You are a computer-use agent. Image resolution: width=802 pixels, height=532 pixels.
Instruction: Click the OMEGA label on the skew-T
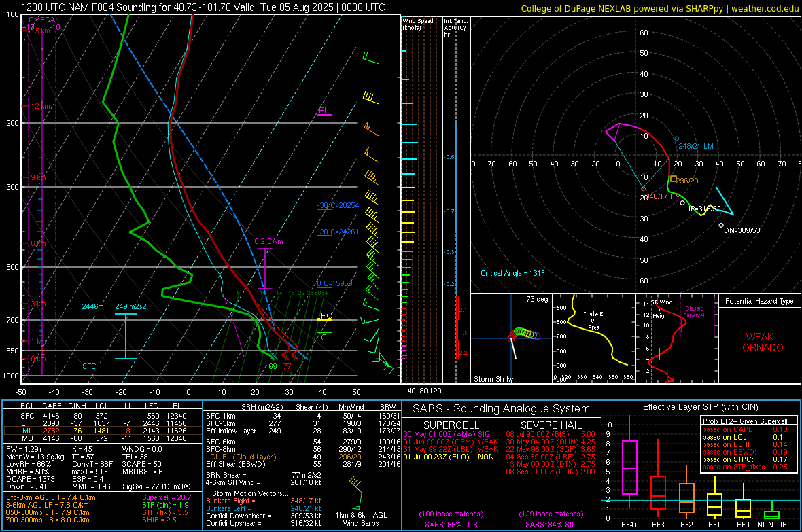tap(42, 20)
